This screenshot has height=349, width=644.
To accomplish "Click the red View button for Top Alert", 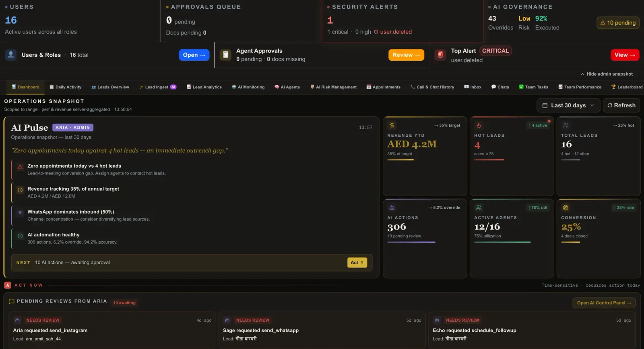I will coord(625,55).
